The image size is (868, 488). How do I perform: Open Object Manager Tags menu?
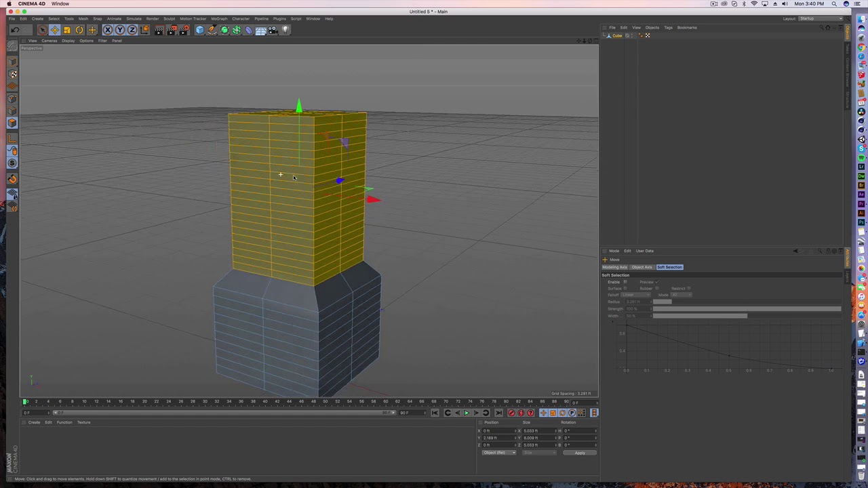pyautogui.click(x=668, y=28)
